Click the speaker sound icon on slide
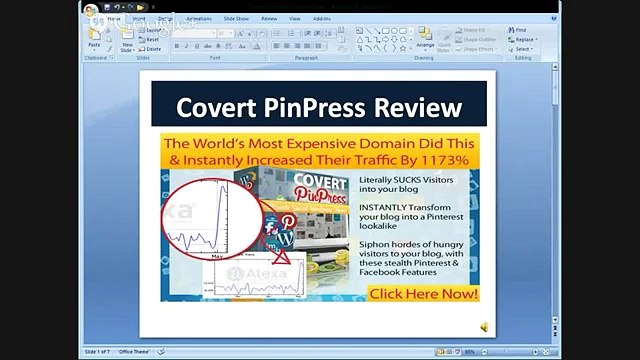640x360 pixels. pyautogui.click(x=484, y=327)
